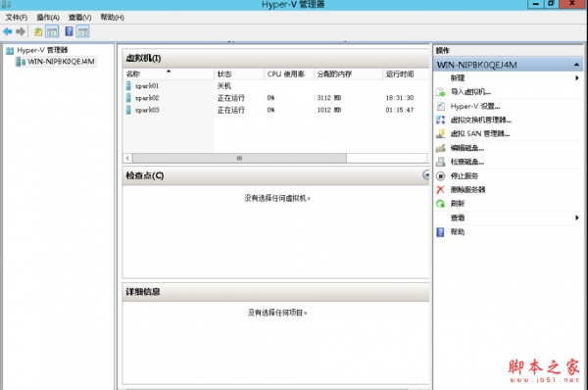The image size is (588, 390).
Task: Click the 虚拟交换机管理器 icon
Action: point(441,120)
